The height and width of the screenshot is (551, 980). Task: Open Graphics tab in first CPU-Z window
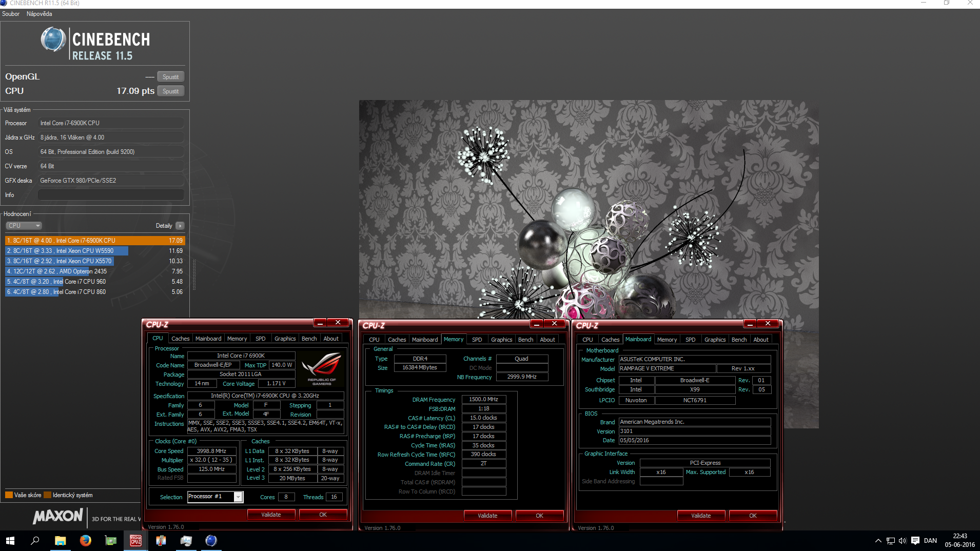coord(285,339)
